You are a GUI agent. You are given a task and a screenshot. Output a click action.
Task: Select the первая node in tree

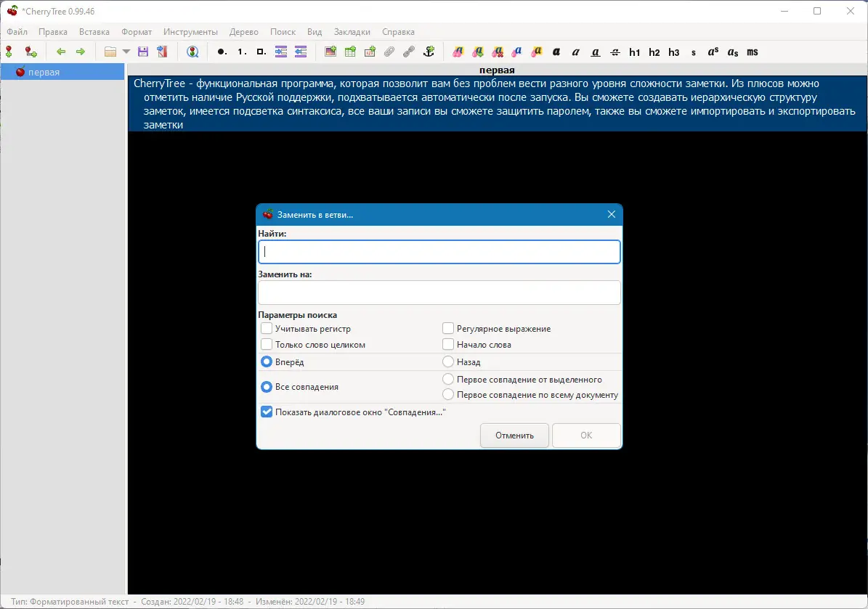[x=62, y=72]
